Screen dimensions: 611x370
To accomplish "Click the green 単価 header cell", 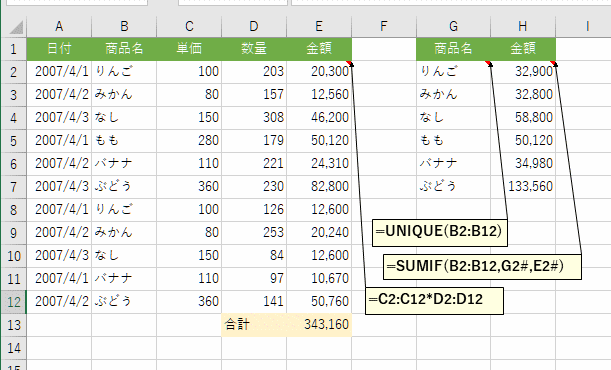I will [189, 49].
